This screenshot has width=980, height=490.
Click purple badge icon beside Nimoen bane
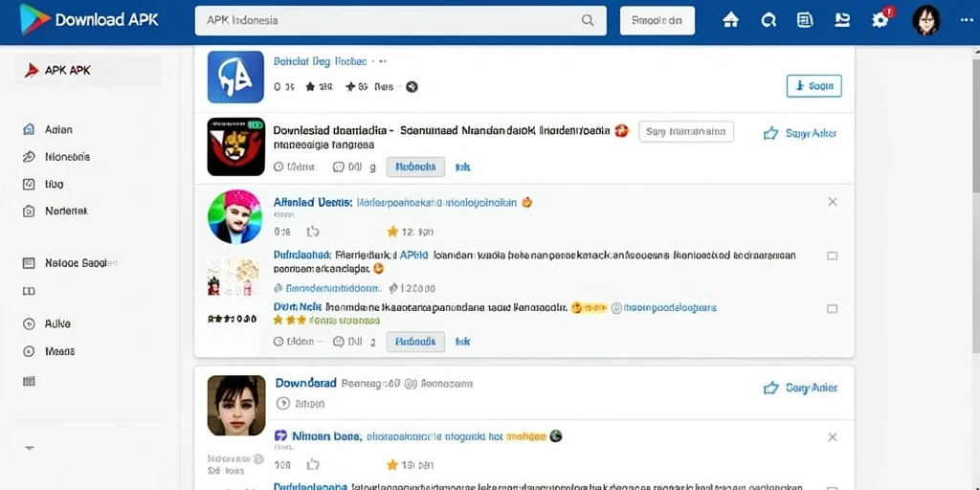tap(280, 435)
